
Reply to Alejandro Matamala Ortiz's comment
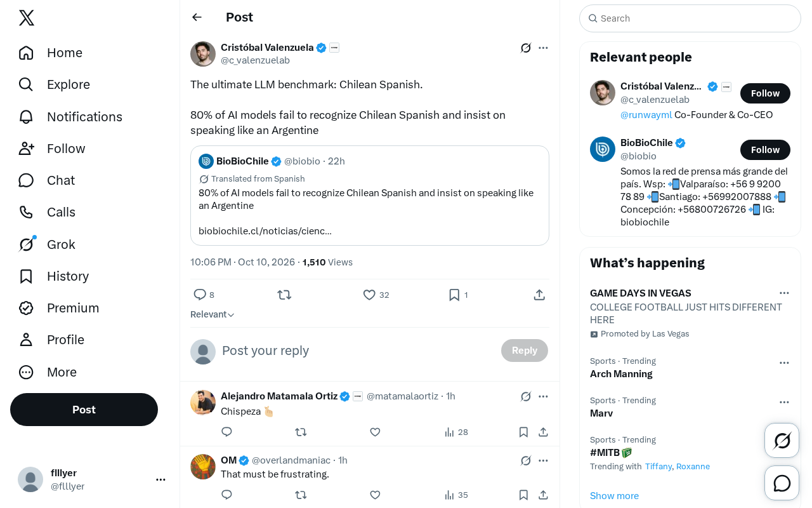[x=227, y=432]
